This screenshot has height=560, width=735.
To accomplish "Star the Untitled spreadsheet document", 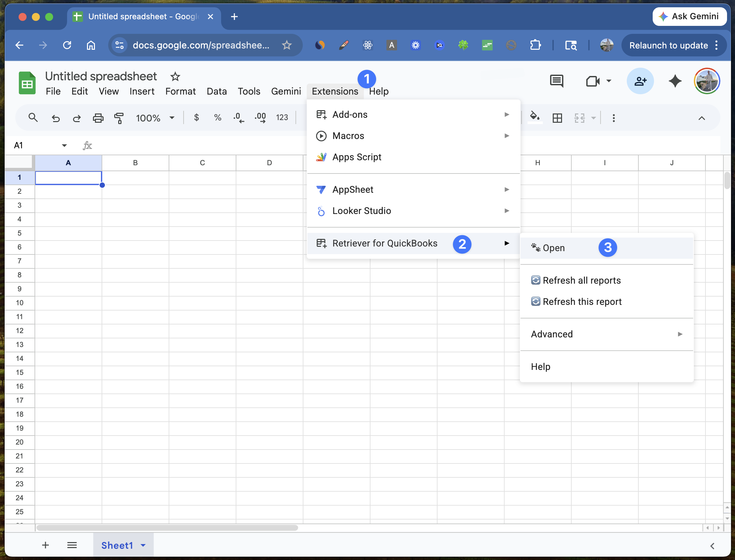I will (x=175, y=77).
